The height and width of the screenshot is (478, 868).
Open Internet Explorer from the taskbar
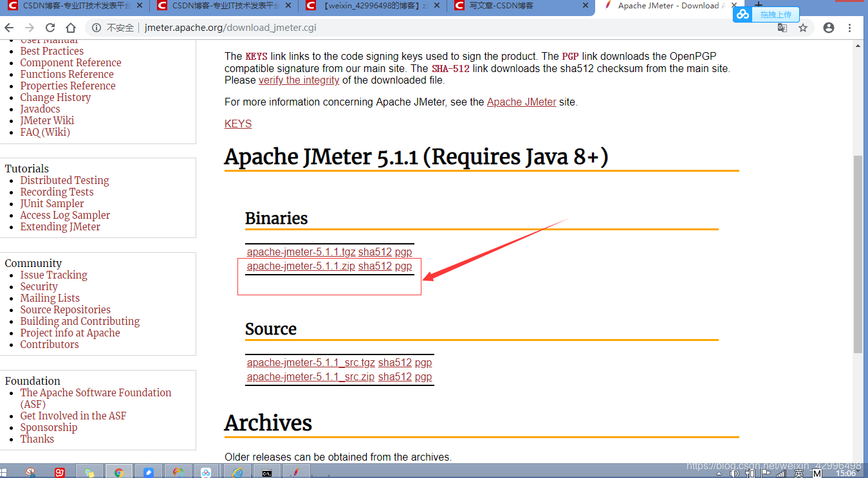click(x=237, y=472)
